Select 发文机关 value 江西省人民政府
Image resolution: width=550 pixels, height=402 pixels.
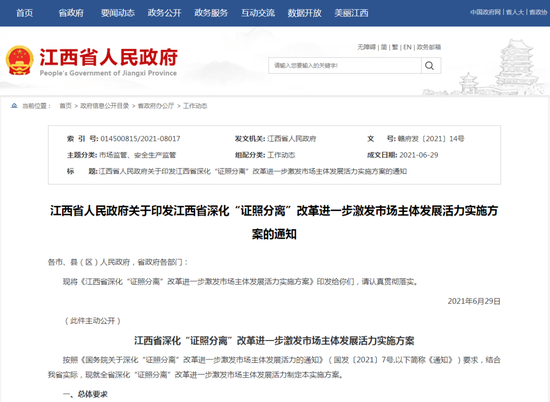point(291,139)
